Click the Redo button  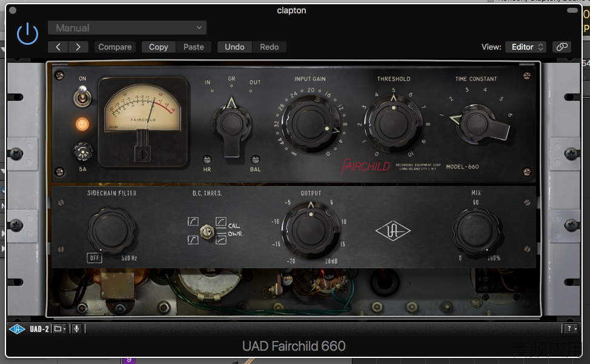click(x=270, y=47)
